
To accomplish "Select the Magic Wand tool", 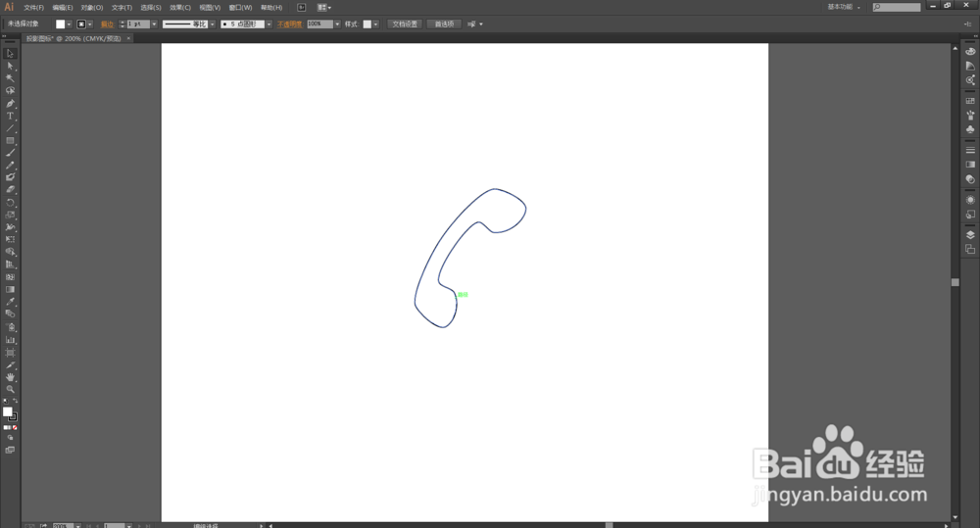I will coord(10,78).
